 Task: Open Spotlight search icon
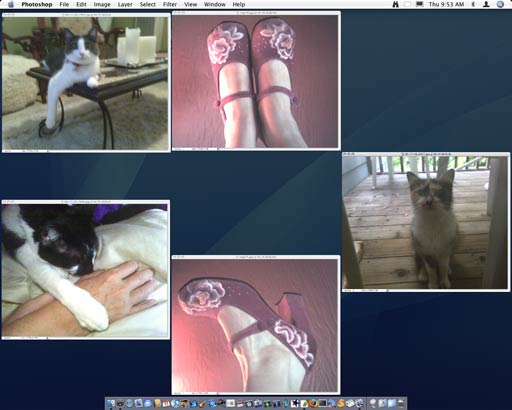point(500,4)
